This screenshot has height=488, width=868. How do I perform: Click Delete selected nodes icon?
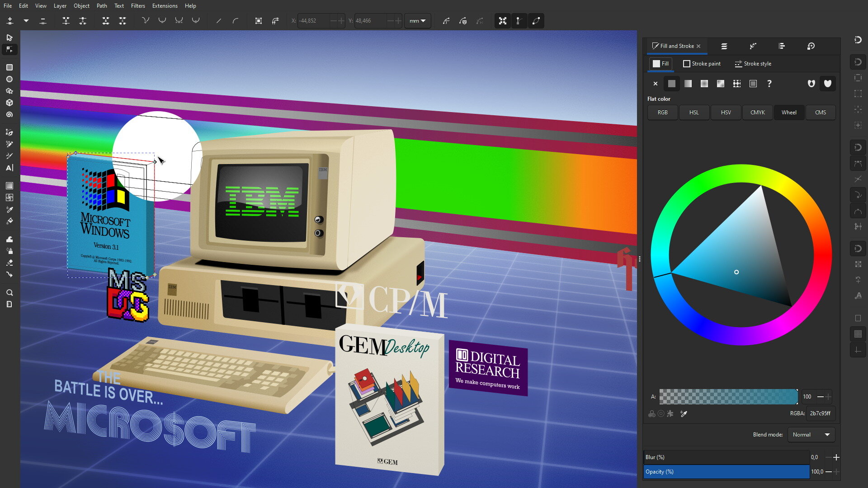pos(43,21)
